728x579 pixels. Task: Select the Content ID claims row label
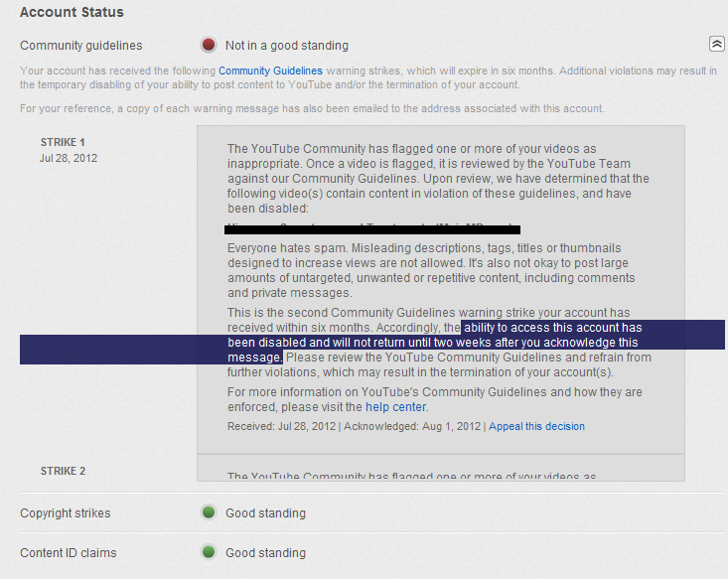(x=69, y=553)
